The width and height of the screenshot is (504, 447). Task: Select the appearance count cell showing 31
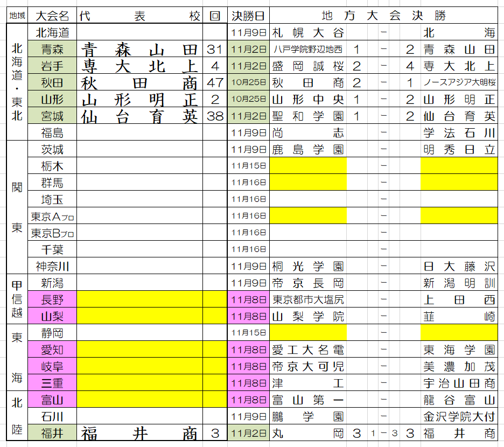coord(215,49)
